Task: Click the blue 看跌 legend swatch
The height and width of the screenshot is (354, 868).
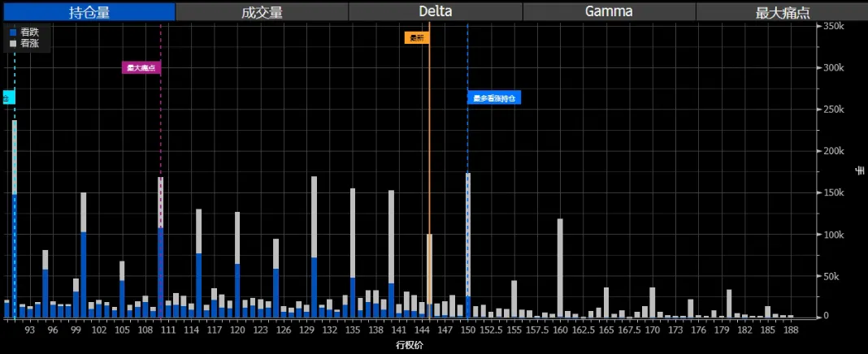Action: 13,32
